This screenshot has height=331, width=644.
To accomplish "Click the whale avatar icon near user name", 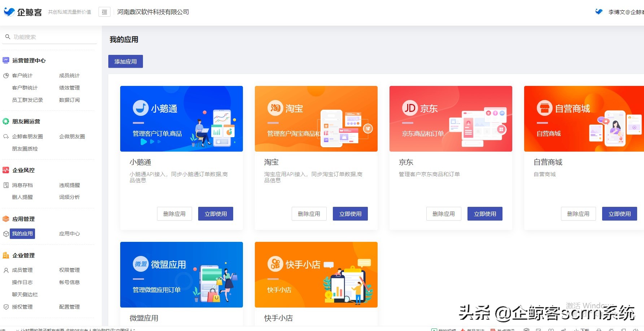I will tap(599, 12).
